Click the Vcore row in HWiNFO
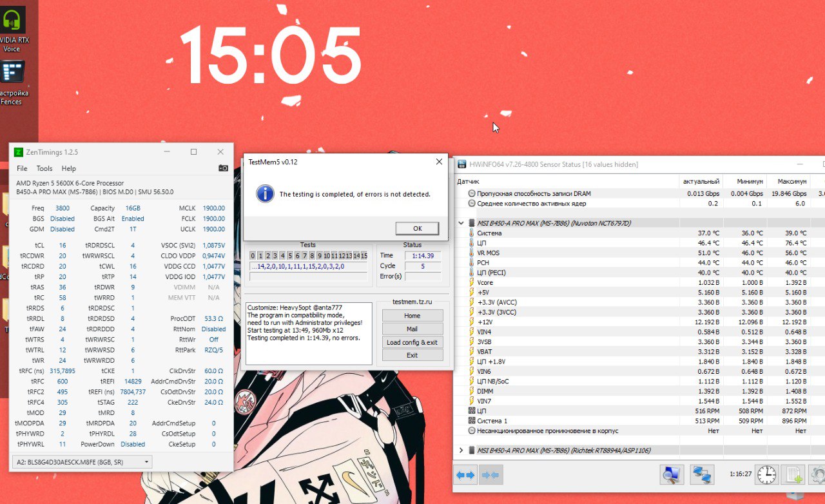825x504 pixels. tap(639, 282)
